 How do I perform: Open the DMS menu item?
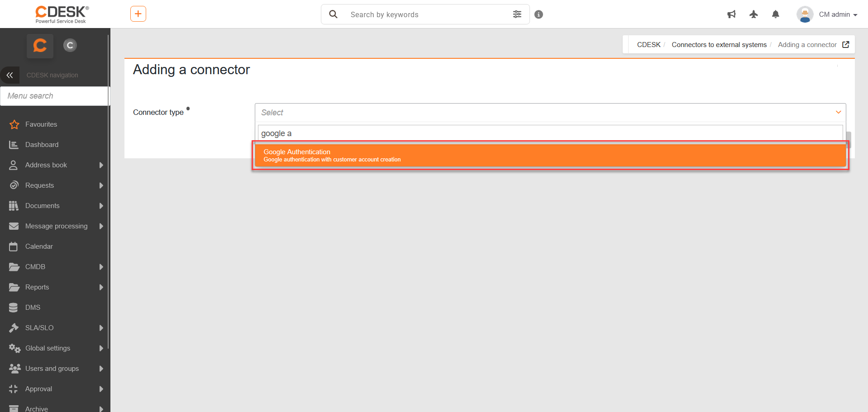33,308
